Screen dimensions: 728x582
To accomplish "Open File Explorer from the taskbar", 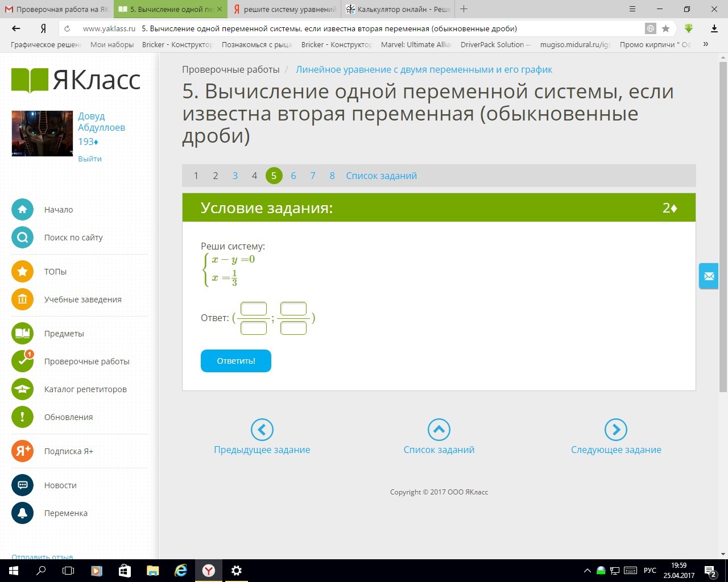I will 153,571.
